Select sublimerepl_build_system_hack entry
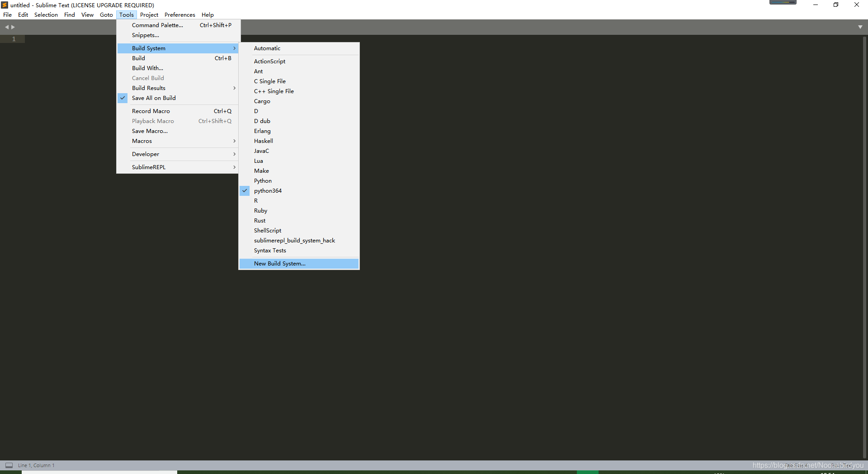 [299, 241]
